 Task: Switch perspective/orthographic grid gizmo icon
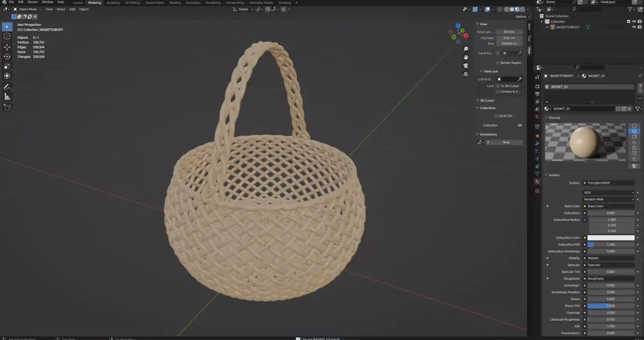(466, 73)
